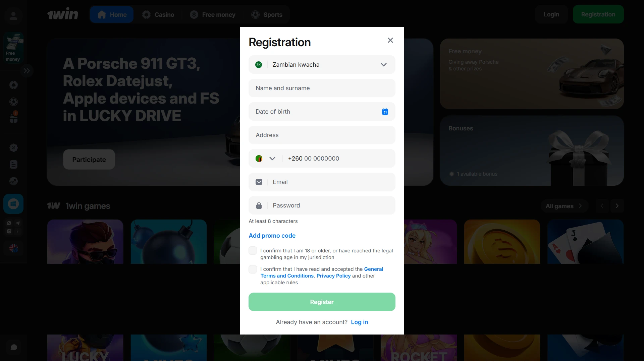
Task: Open the date of birth calendar picker
Action: 385,112
